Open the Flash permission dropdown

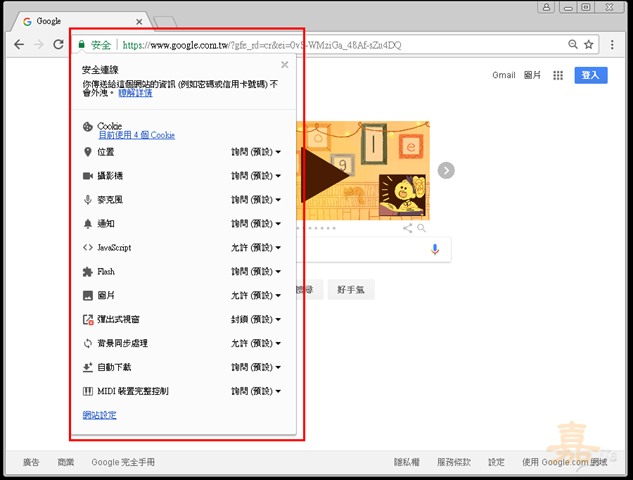(x=256, y=272)
